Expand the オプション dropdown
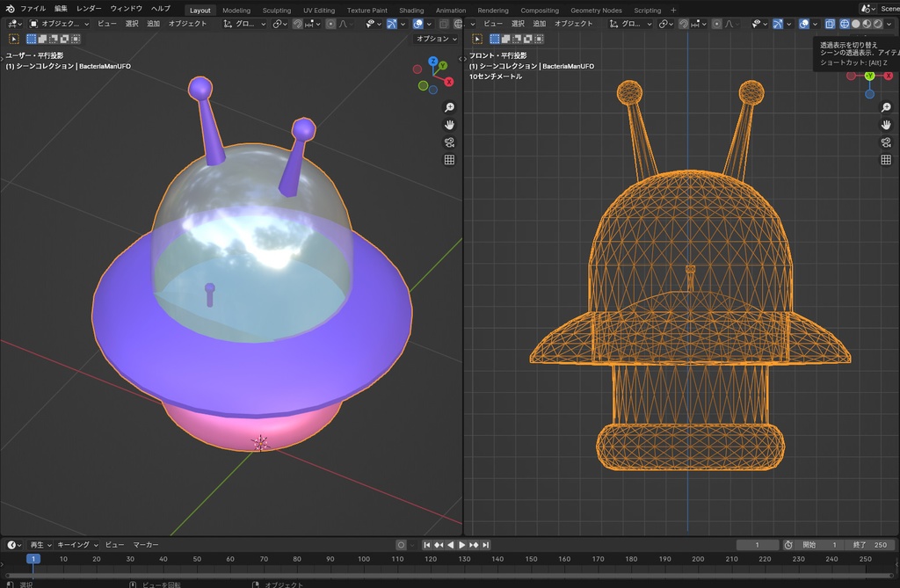The width and height of the screenshot is (900, 588). (436, 39)
